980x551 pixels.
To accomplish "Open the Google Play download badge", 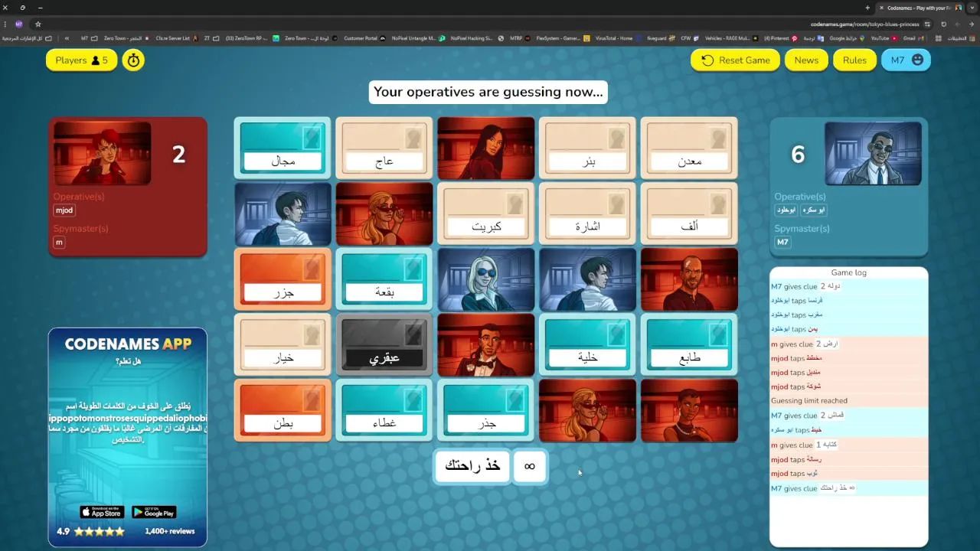I will 154,512.
